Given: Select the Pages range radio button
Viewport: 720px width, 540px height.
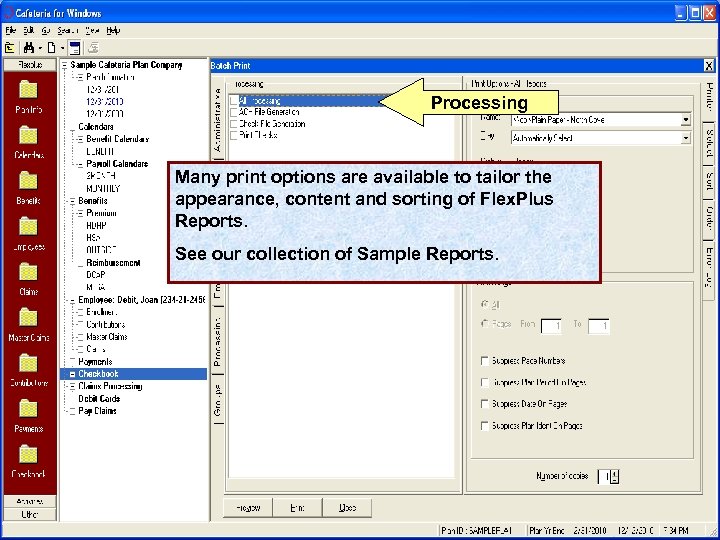Looking at the screenshot, I should click(484, 324).
